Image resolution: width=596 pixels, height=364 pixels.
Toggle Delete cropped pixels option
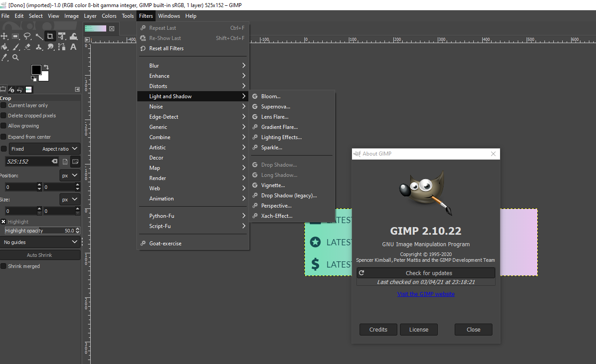tap(4, 116)
